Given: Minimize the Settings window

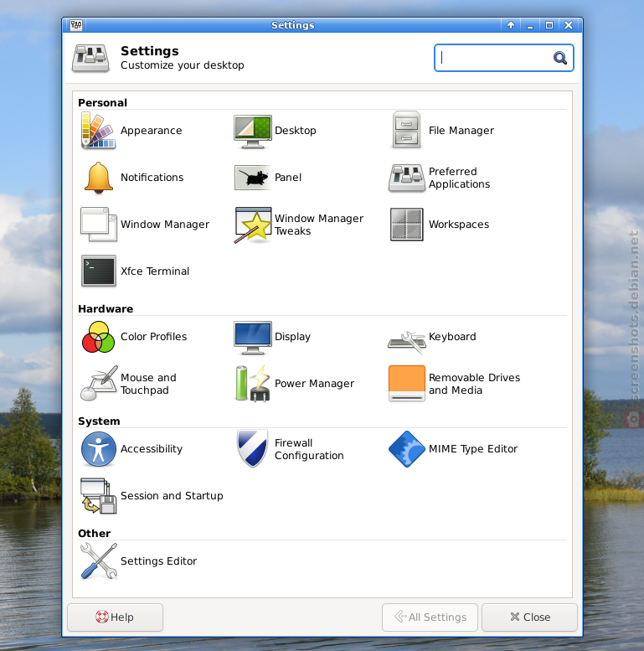Looking at the screenshot, I should click(530, 25).
